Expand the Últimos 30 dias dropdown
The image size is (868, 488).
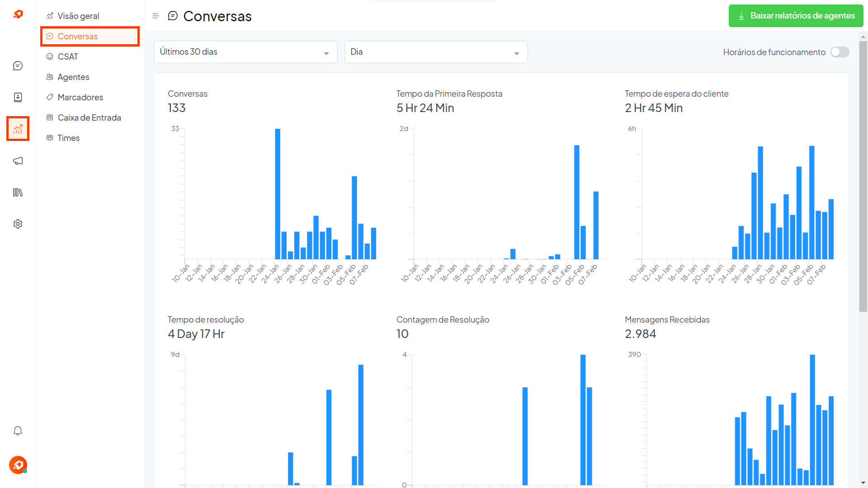click(245, 52)
